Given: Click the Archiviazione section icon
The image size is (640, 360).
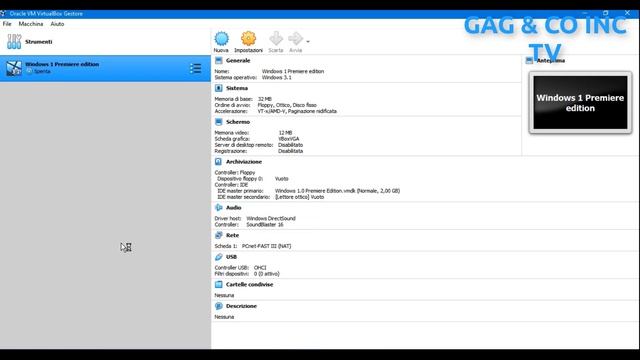Looking at the screenshot, I should point(219,162).
